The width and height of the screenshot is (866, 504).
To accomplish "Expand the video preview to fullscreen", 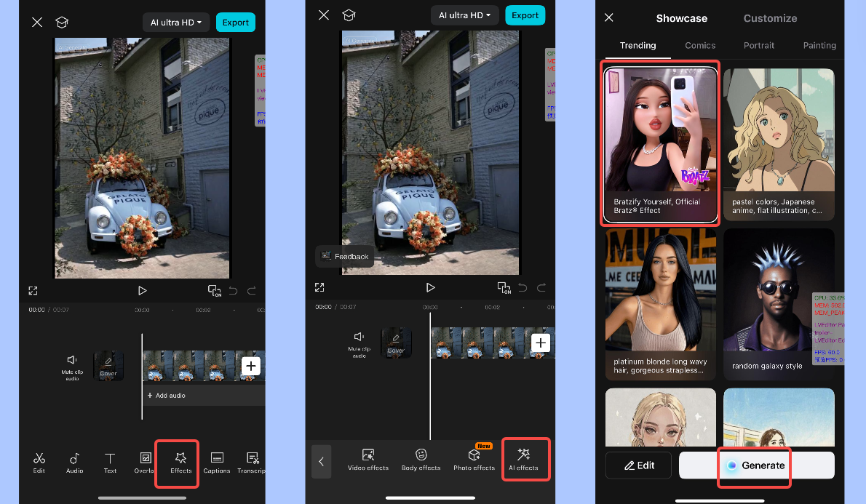I will click(33, 290).
